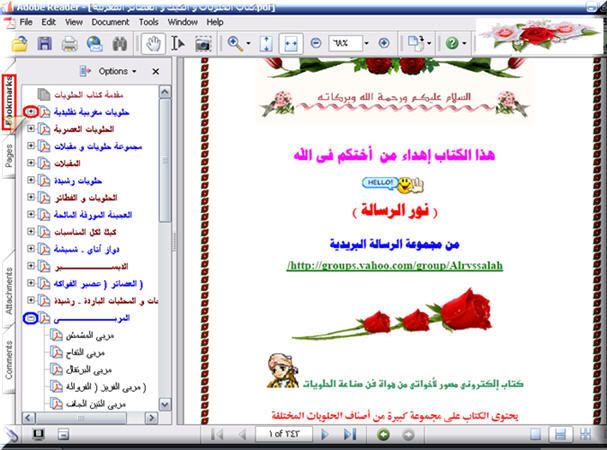This screenshot has width=607, height=450.
Task: Select the Hand tool
Action: (153, 43)
